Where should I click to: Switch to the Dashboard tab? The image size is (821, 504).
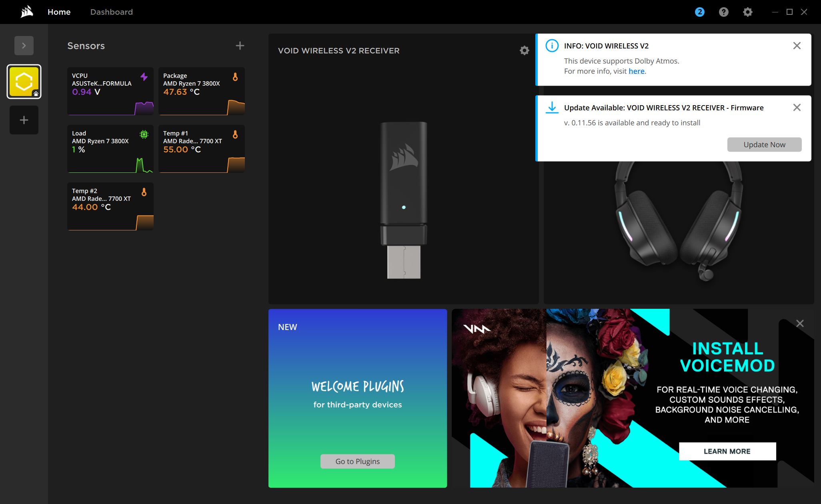tap(111, 12)
